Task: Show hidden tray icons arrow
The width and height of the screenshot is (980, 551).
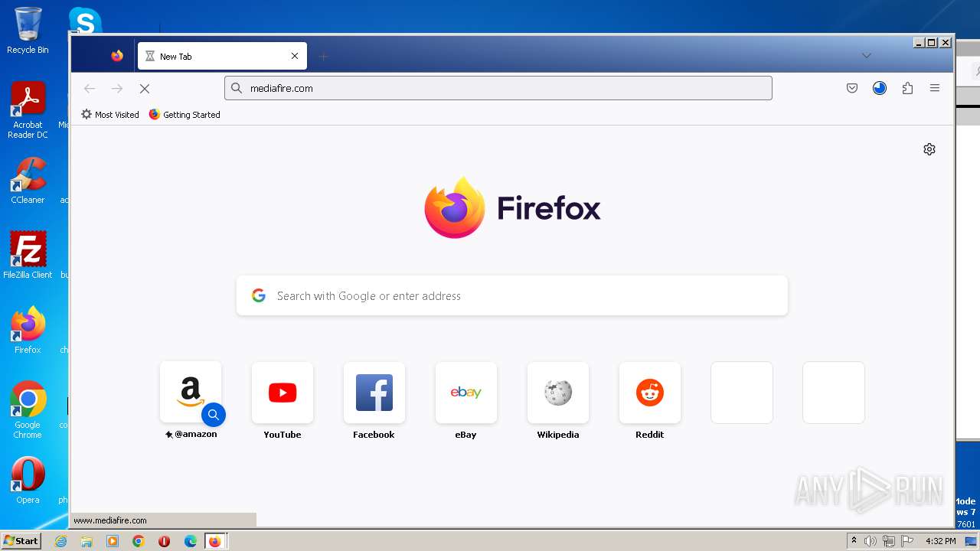Action: click(x=854, y=541)
